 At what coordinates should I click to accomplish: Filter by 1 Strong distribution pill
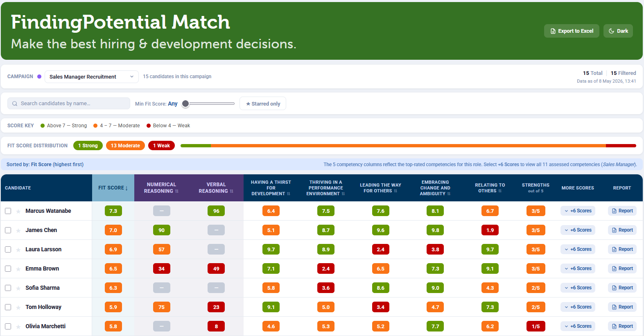[88, 146]
